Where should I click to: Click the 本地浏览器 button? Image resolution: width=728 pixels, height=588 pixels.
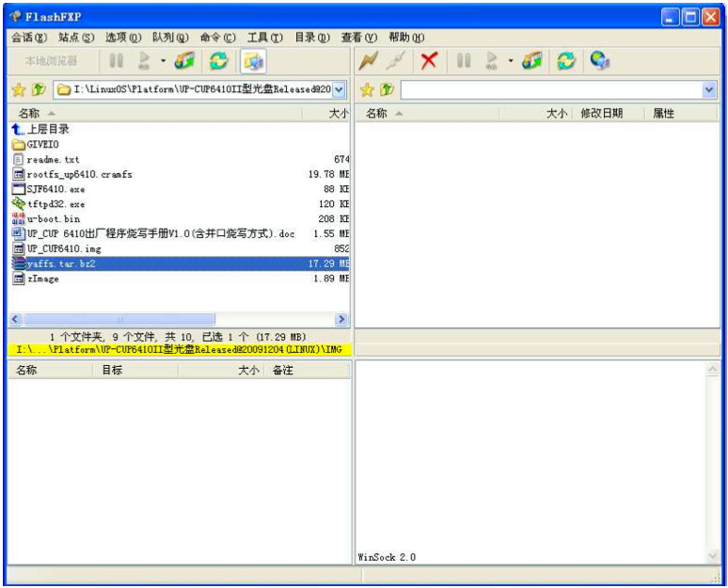click(51, 61)
